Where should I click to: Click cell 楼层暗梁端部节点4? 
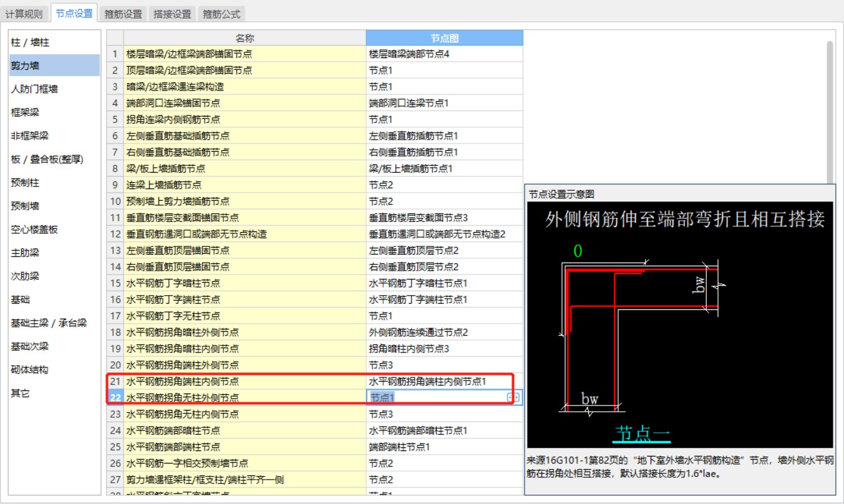click(445, 54)
